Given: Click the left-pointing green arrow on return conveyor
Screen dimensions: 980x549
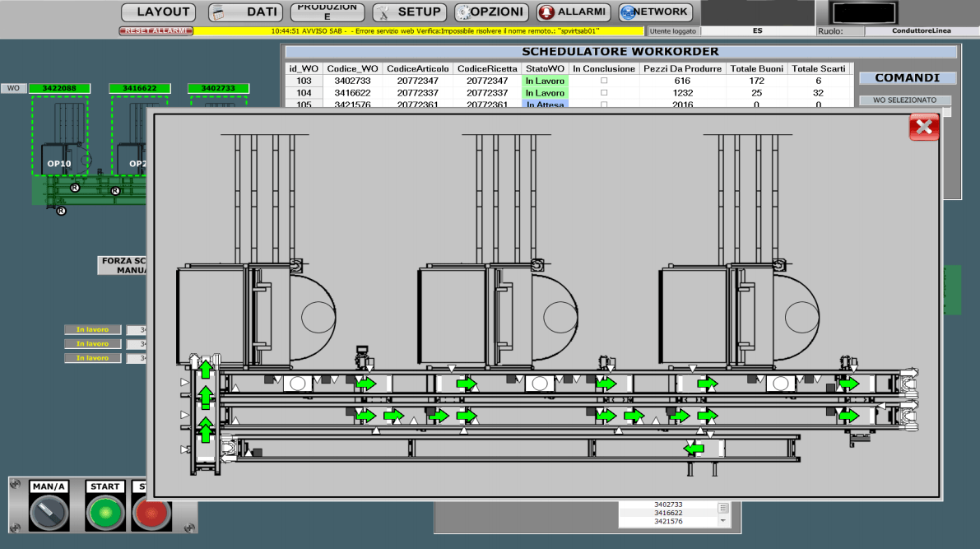Looking at the screenshot, I should point(694,449).
